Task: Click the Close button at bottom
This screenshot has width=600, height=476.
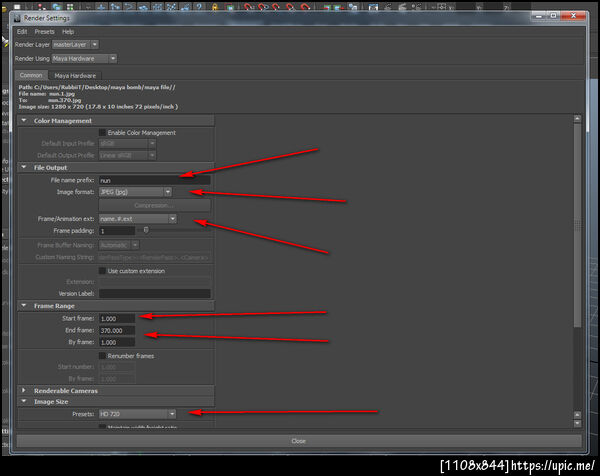Action: [298, 441]
